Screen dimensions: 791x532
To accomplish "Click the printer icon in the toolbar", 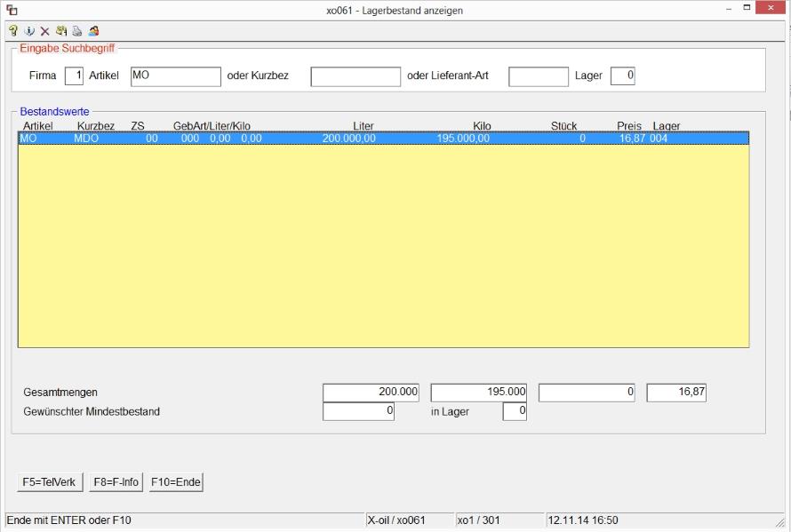I will click(77, 31).
